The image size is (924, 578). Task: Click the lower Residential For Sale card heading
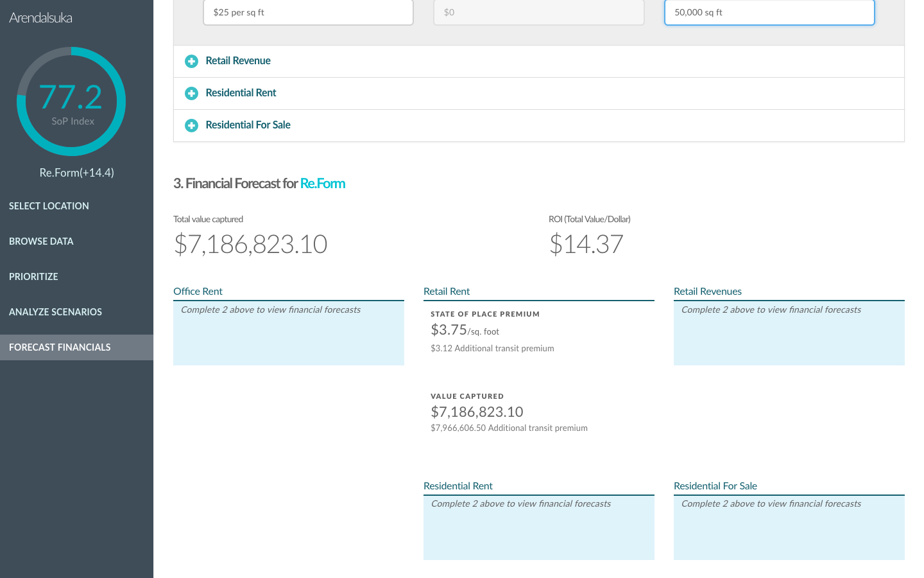715,486
